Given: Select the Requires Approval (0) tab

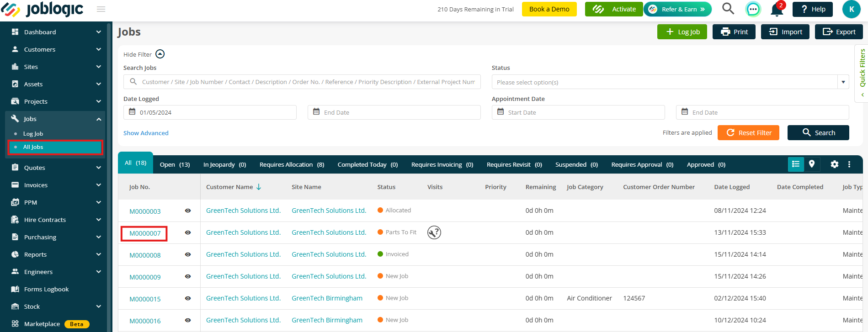Looking at the screenshot, I should (642, 164).
